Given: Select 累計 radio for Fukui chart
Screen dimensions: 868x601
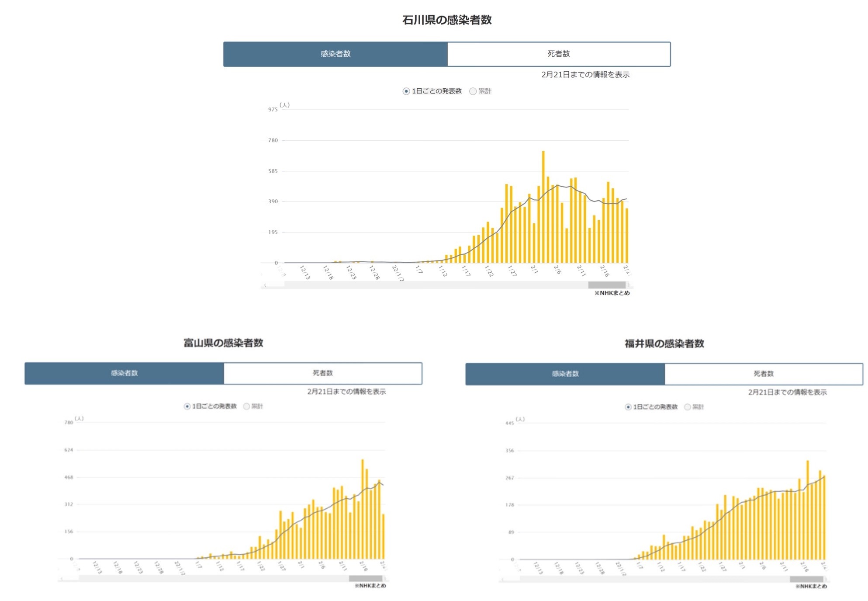Looking at the screenshot, I should click(x=688, y=407).
